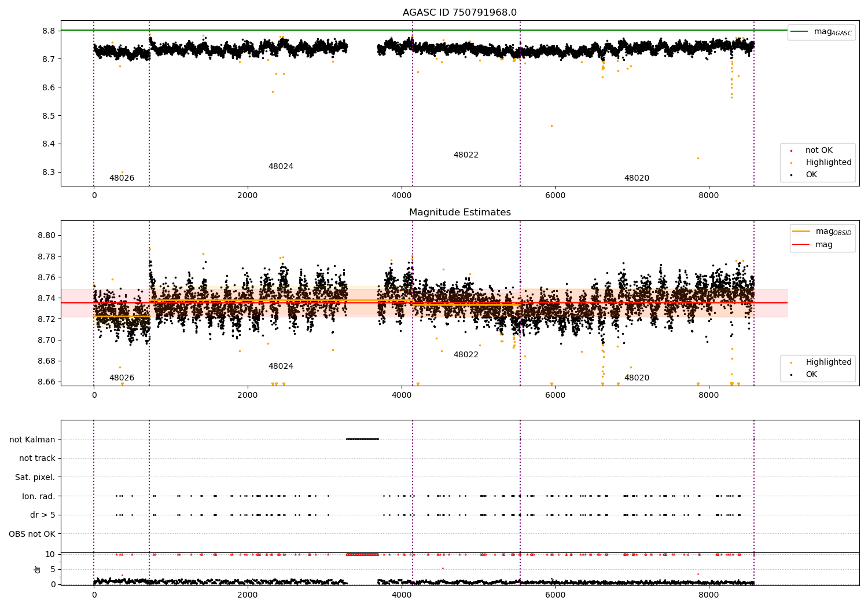The image size is (868, 608).
Task: Click the 'not track' row label
Action: pyautogui.click(x=37, y=458)
